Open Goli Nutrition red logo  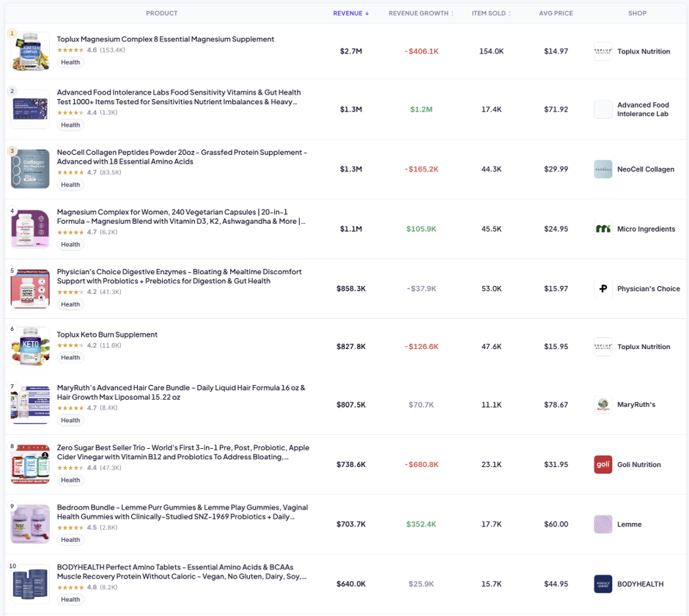pos(603,464)
